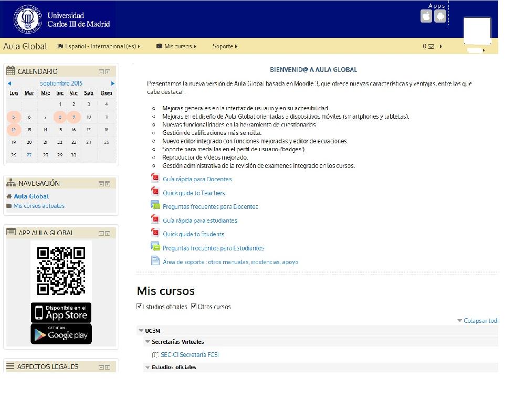Click page icon for Área de soporte
This screenshot has height=420, width=525.
[155, 260]
